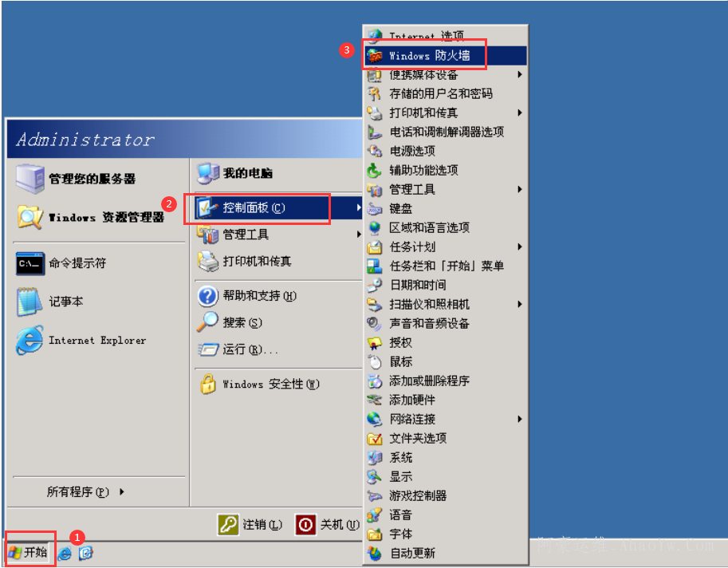
Task: Click the 管理您的服务器 server icon
Action: coord(30,179)
